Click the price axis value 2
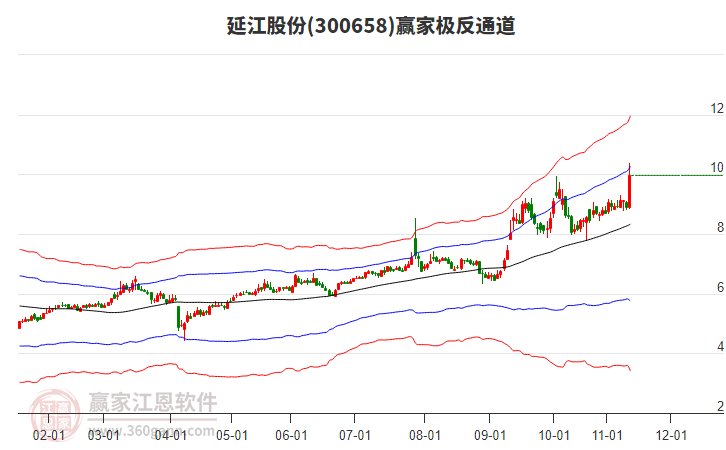This screenshot has width=726, height=450. click(720, 406)
